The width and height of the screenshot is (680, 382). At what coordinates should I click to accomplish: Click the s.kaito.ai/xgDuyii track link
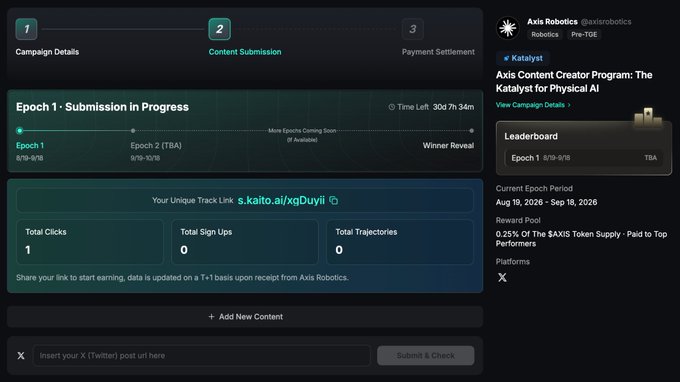[281, 200]
